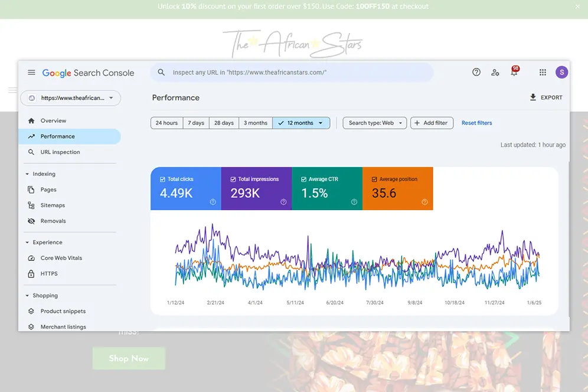
Task: Select the 28 days date range
Action: [x=224, y=123]
